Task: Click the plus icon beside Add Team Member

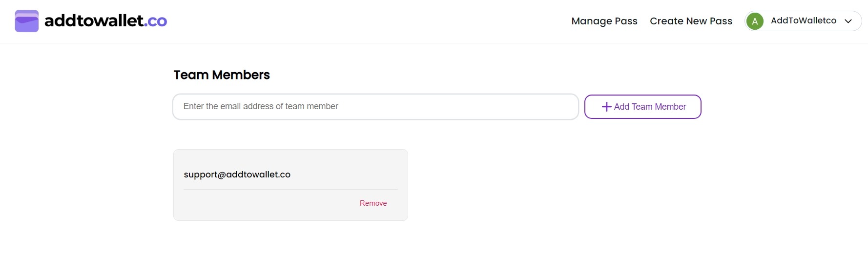Action: point(606,107)
